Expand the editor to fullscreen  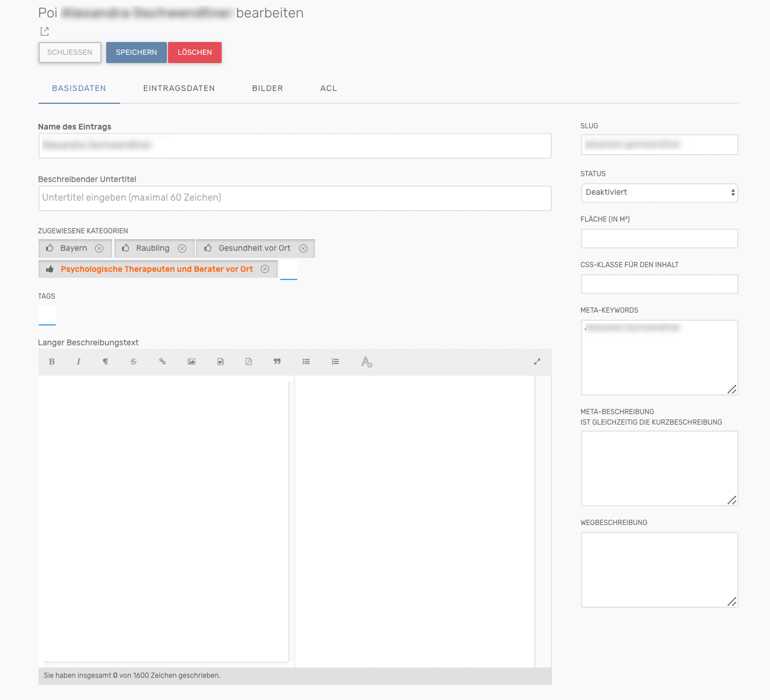coord(537,362)
